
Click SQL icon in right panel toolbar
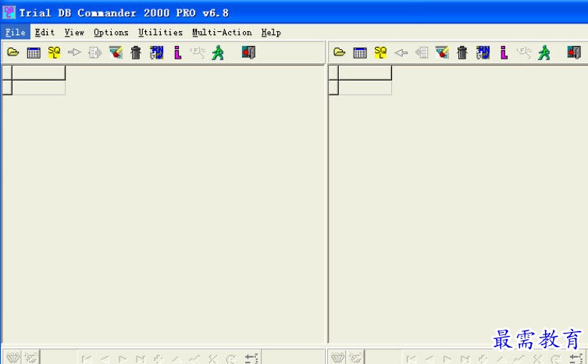[380, 52]
